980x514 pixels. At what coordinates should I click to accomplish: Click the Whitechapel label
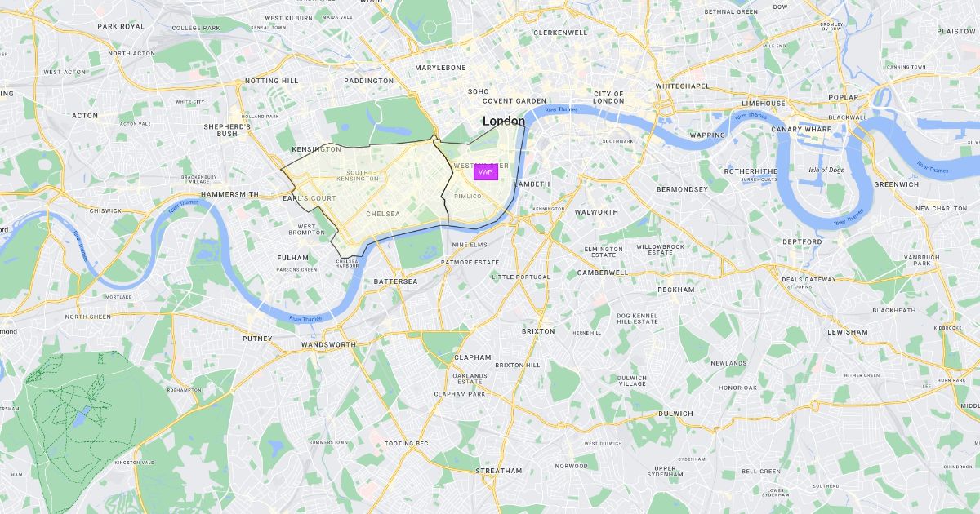tap(682, 86)
